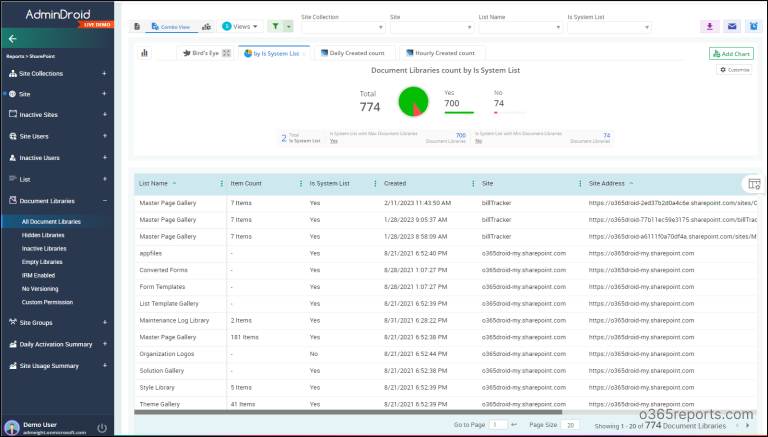
Task: Export report with download icon
Action: point(710,26)
